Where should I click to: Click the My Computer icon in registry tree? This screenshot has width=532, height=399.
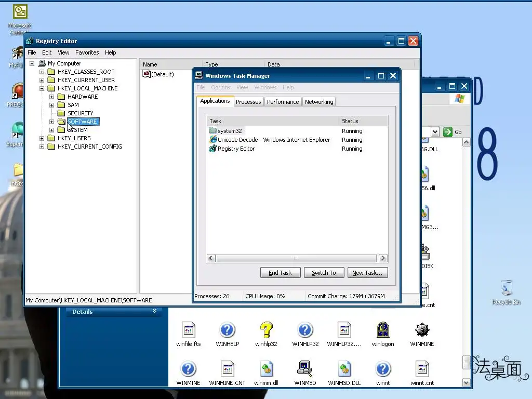tap(42, 63)
